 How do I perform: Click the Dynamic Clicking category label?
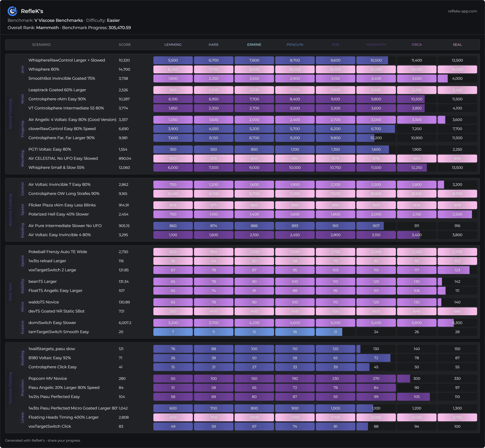pos(10,388)
